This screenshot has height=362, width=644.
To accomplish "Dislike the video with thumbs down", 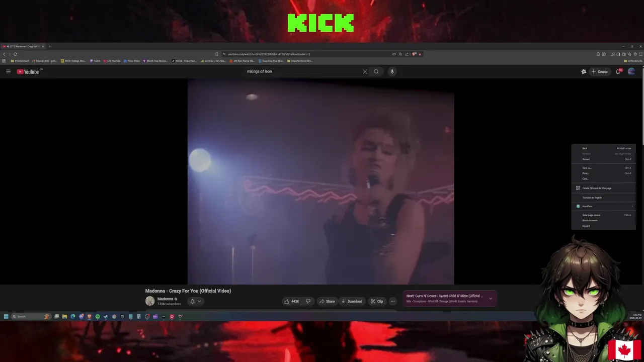I will click(x=308, y=301).
